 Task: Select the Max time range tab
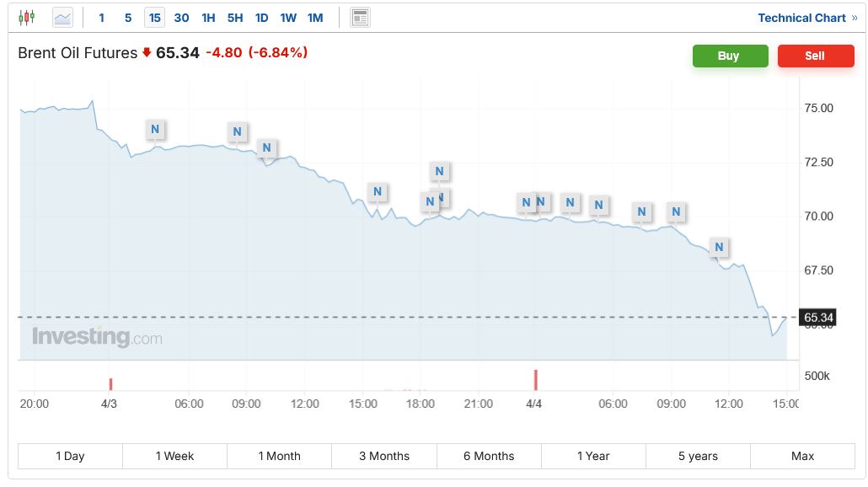click(x=802, y=456)
